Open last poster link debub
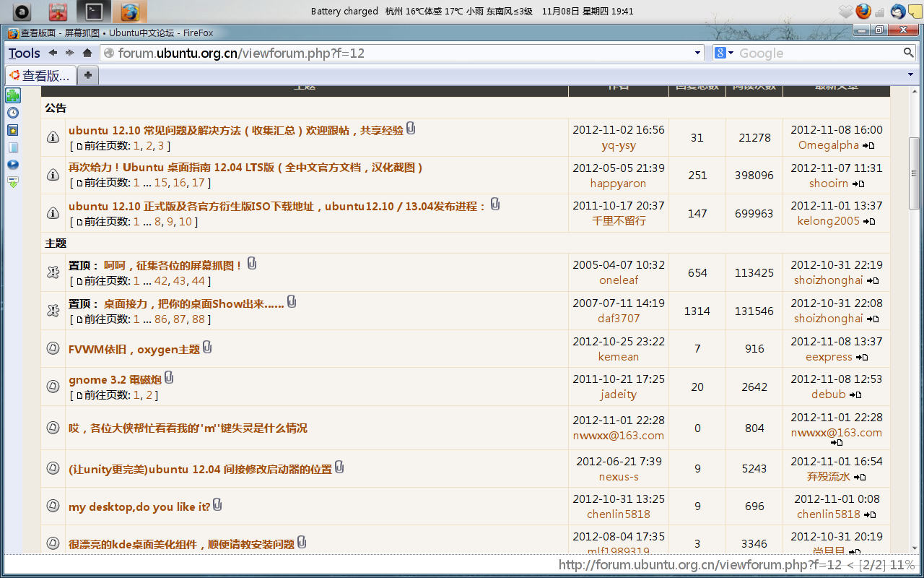The image size is (924, 578). (829, 394)
